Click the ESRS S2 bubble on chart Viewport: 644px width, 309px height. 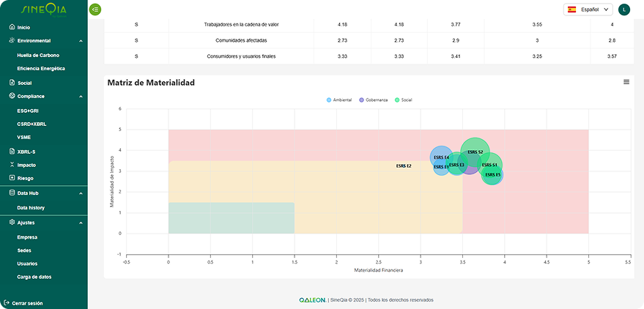[475, 150]
